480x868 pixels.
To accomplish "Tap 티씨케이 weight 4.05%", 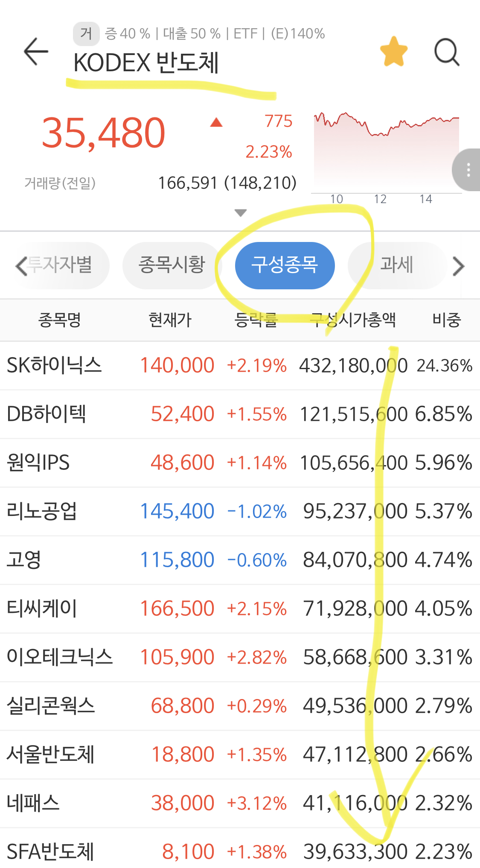I will tap(444, 609).
